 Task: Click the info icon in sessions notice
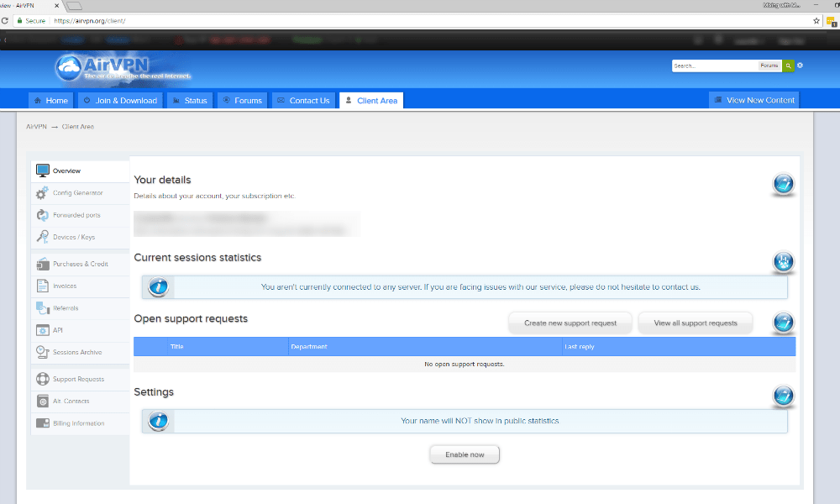click(158, 287)
